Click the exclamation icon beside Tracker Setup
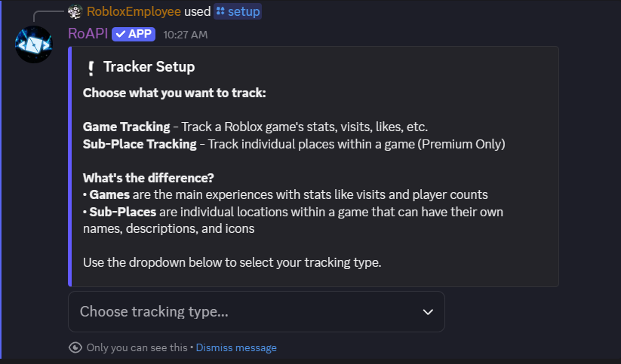The width and height of the screenshot is (621, 364). (x=91, y=68)
